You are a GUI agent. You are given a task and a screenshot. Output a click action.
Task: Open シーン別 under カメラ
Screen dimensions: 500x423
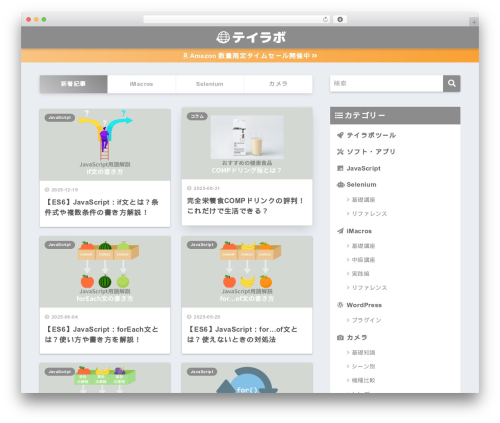tap(363, 367)
